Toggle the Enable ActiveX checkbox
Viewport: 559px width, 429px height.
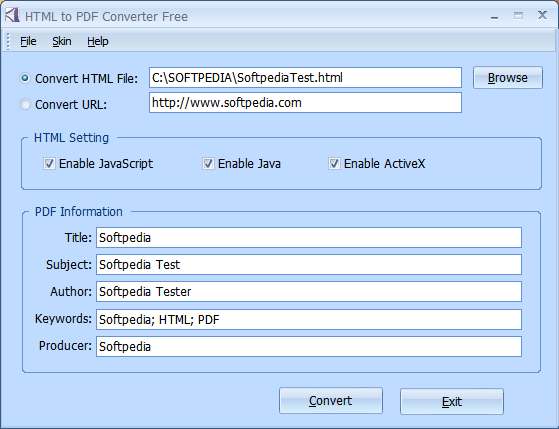(334, 164)
